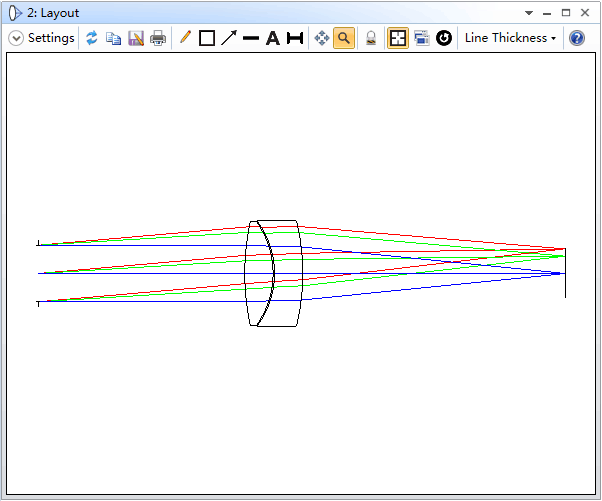The width and height of the screenshot is (602, 501).
Task: Pick the arrow drawing tool
Action: click(x=229, y=38)
